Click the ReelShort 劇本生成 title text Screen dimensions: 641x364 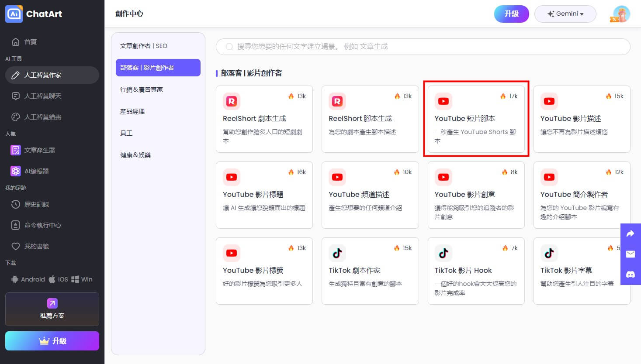(254, 119)
